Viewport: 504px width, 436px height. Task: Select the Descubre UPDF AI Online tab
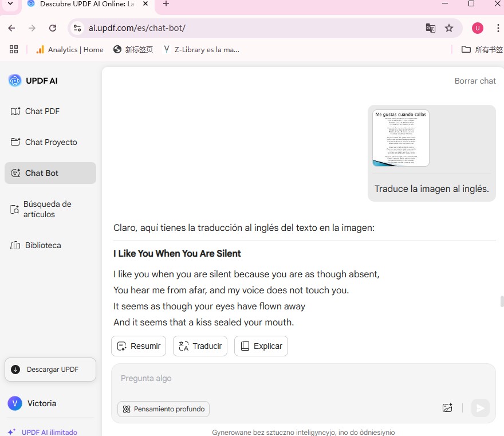[x=87, y=4]
